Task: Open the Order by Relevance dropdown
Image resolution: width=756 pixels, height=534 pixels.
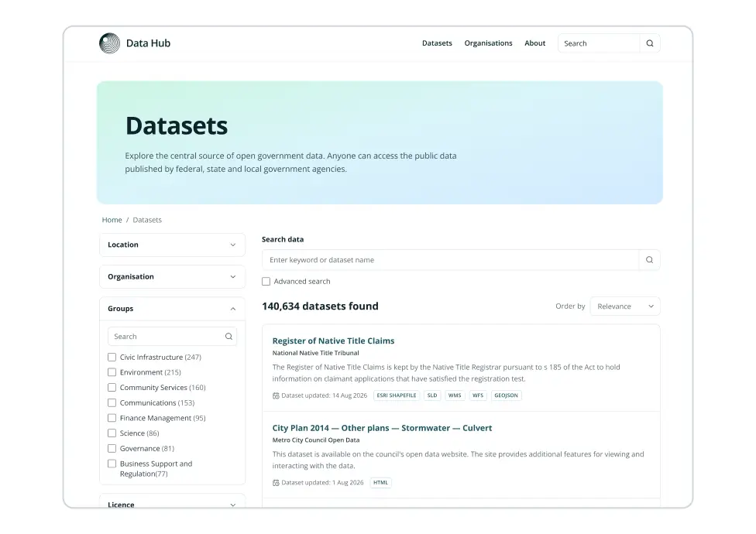Action: (x=625, y=306)
